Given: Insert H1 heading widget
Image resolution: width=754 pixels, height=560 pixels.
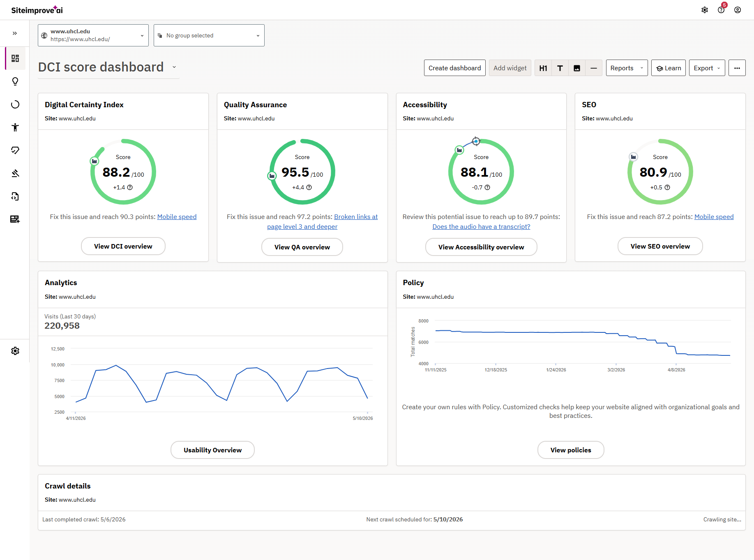Looking at the screenshot, I should [543, 68].
